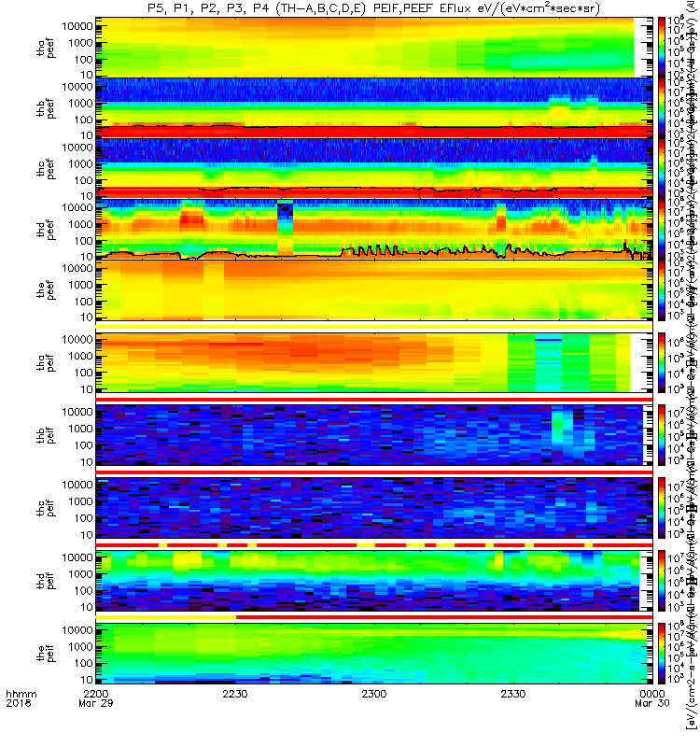The height and width of the screenshot is (747, 700).
Task: Click the white data gap ending tha peef
Action: 643,48
